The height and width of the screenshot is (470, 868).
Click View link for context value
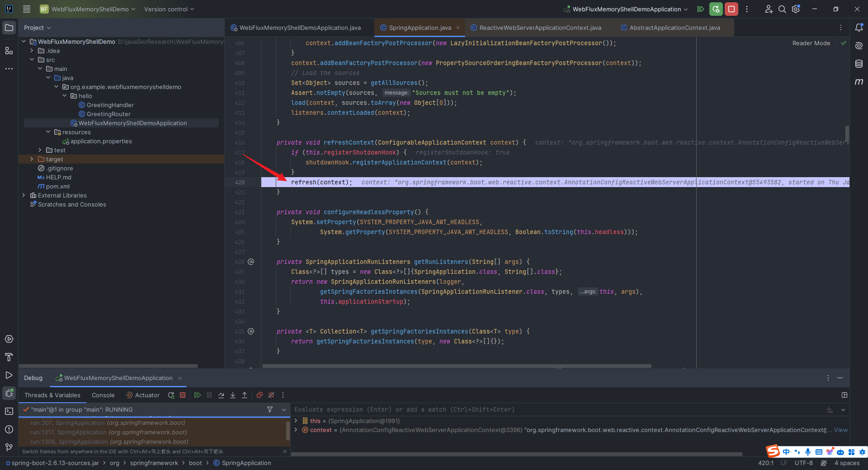[841, 430]
